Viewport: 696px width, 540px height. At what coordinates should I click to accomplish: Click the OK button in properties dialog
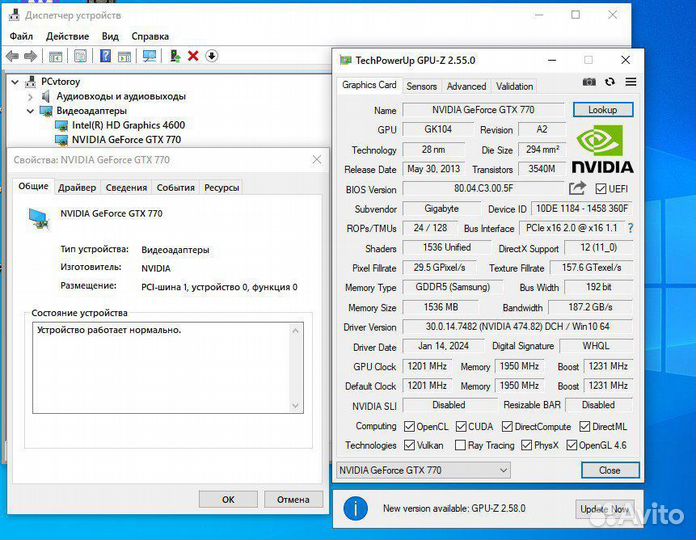pos(228,500)
